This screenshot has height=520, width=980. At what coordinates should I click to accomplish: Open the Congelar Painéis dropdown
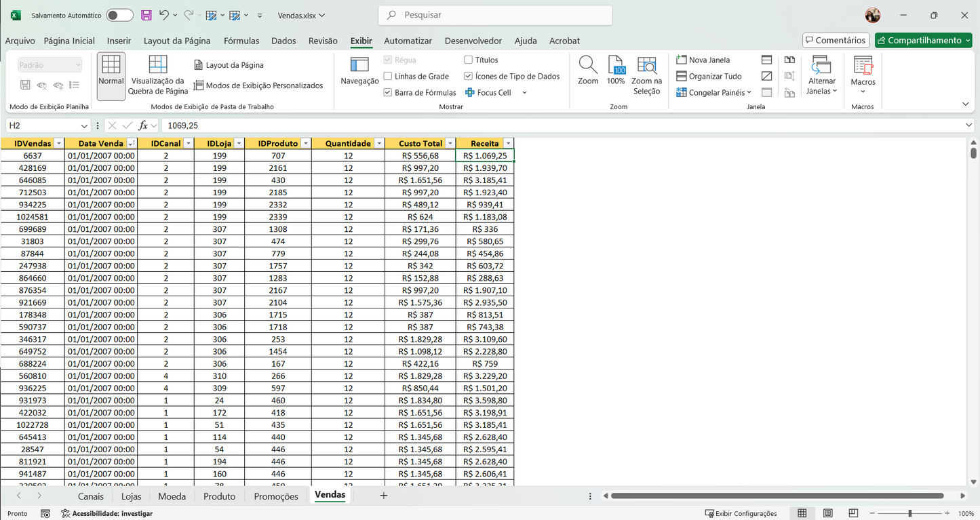coord(714,92)
